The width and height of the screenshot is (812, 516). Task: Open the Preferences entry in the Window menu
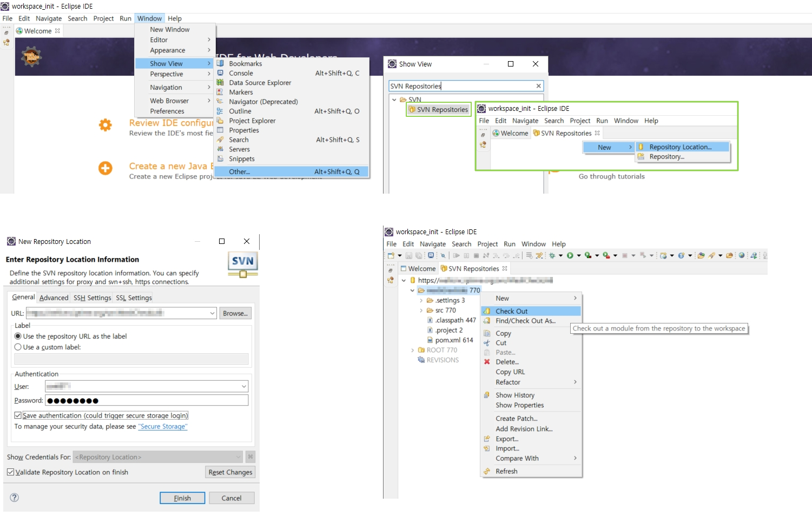point(167,111)
